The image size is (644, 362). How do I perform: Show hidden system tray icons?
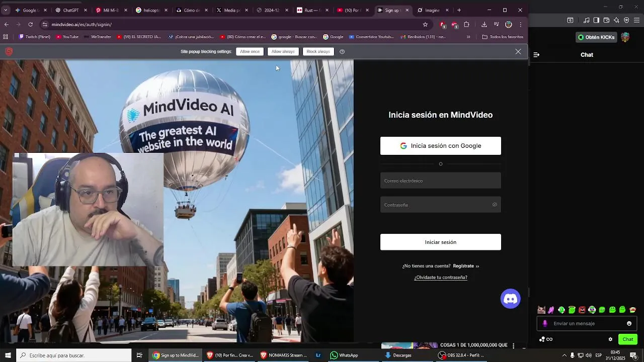point(564,355)
